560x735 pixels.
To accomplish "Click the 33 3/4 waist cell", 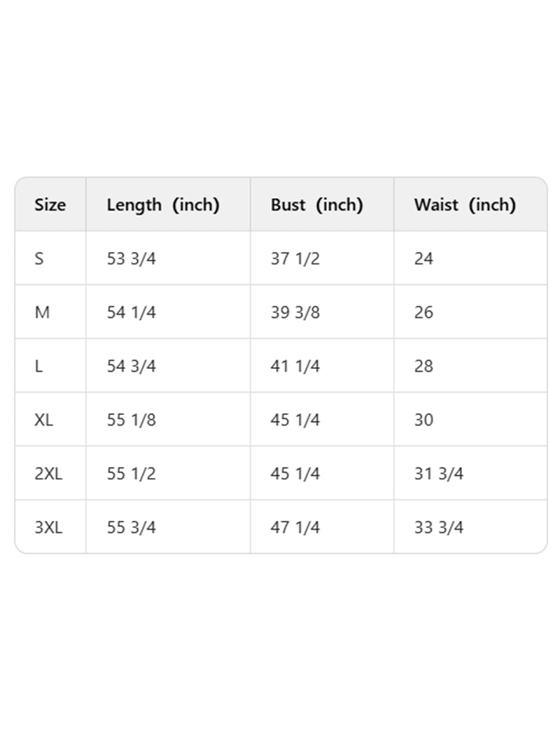I will coord(439,527).
